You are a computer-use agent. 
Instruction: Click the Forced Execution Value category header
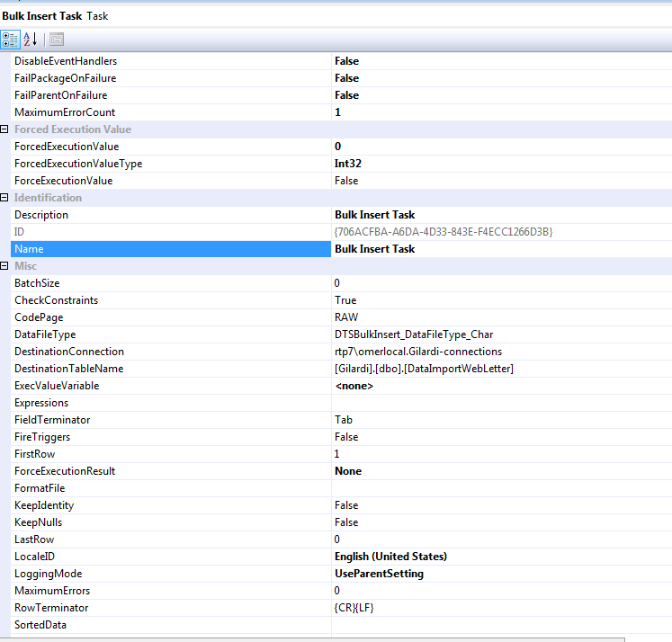click(73, 129)
